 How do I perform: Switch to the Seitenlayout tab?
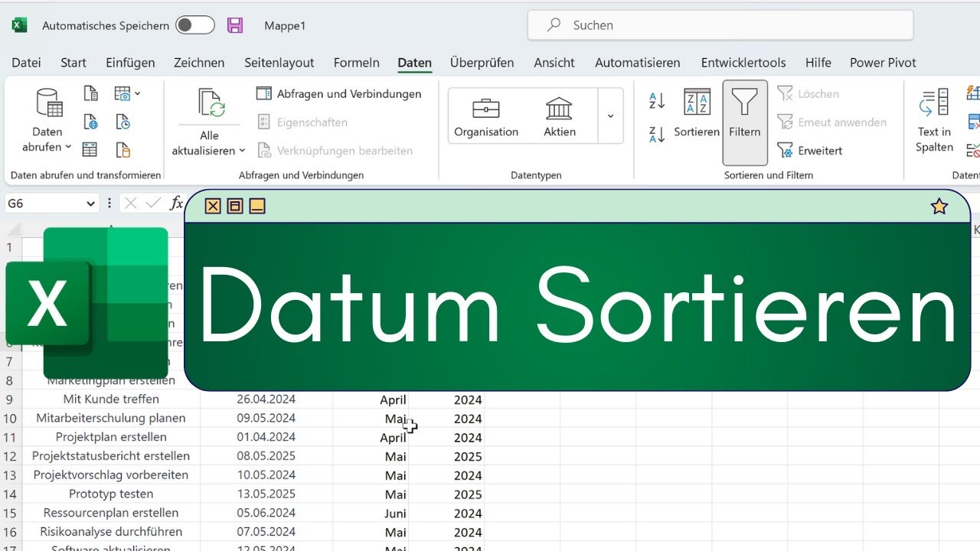279,63
